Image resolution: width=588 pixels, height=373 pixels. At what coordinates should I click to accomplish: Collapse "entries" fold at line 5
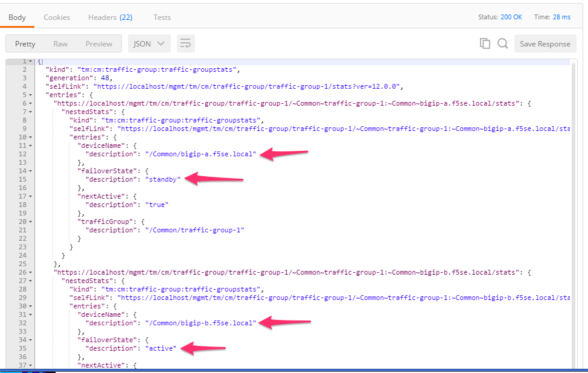[x=30, y=95]
